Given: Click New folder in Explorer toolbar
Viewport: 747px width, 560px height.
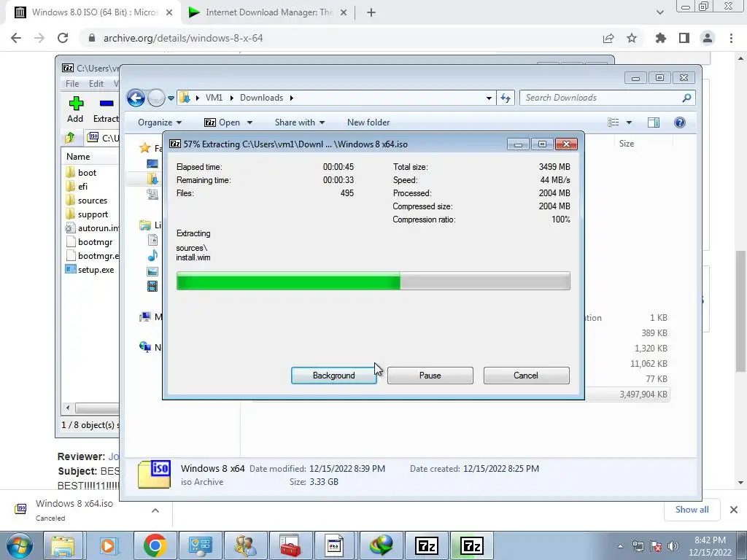Looking at the screenshot, I should (368, 122).
